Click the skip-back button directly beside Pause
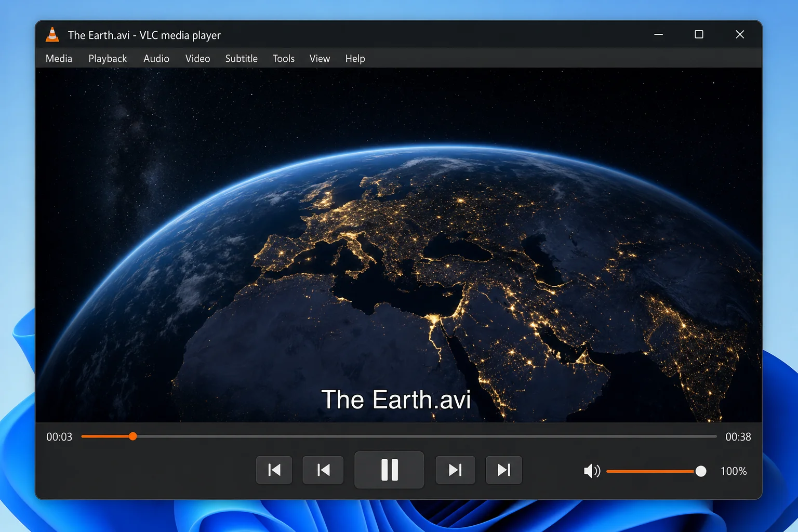 pyautogui.click(x=323, y=470)
